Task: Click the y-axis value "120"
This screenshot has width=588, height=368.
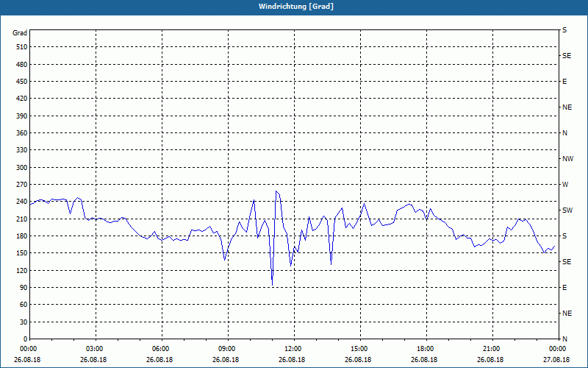Action: pos(22,270)
